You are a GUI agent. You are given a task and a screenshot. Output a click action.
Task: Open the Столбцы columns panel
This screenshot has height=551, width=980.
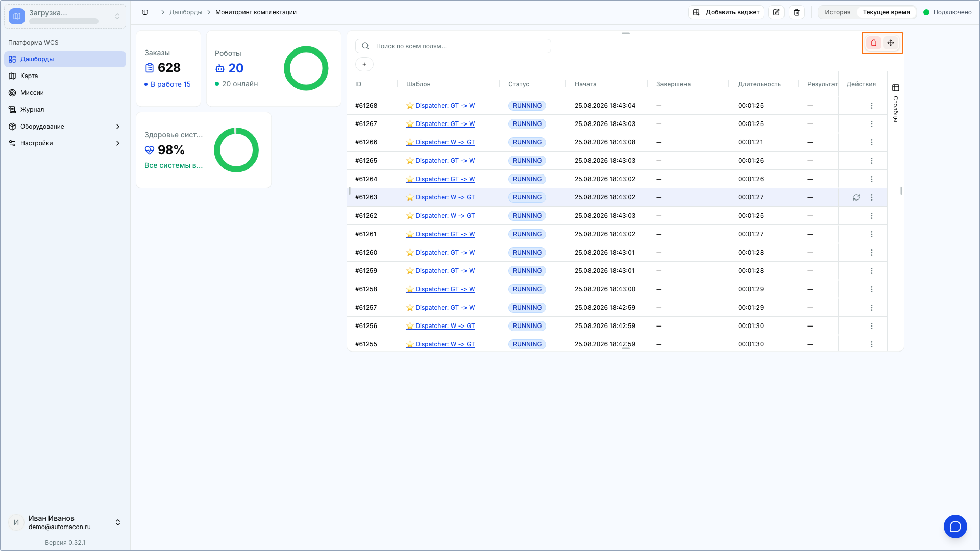[896, 103]
